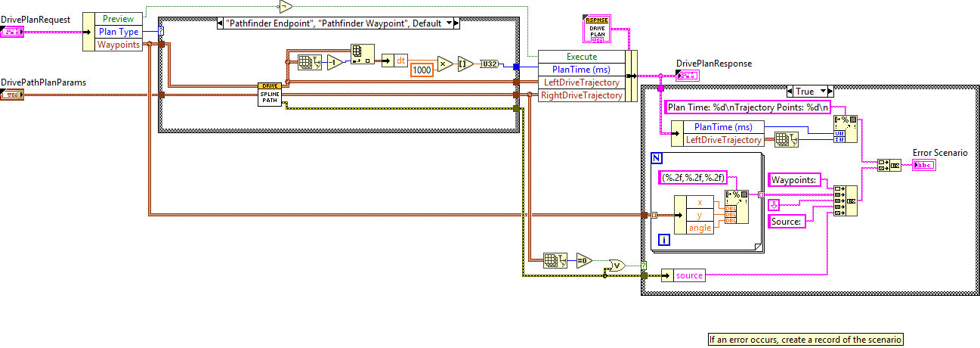The image size is (980, 348).
Task: Click the Drive Spline Path subVI node
Action: (269, 94)
